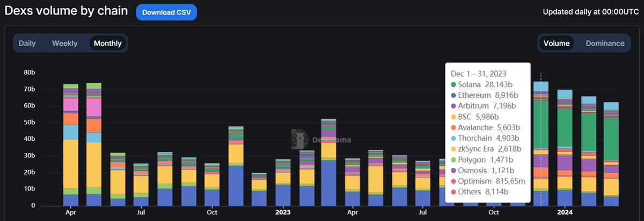Image resolution: width=644 pixels, height=221 pixels.
Task: Select the Volume chart mode
Action: (x=556, y=44)
